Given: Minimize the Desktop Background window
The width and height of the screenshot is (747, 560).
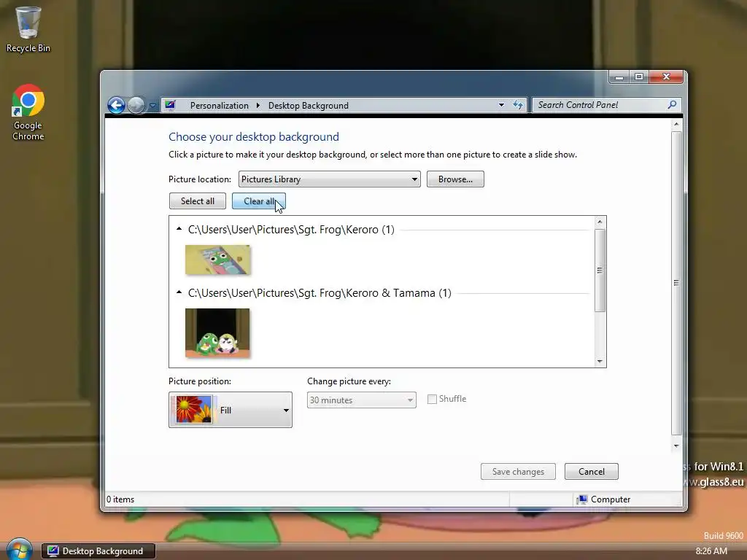Looking at the screenshot, I should [619, 77].
